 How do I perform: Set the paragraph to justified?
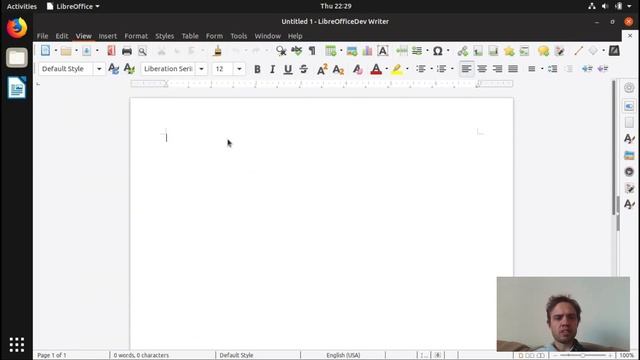tap(513, 69)
